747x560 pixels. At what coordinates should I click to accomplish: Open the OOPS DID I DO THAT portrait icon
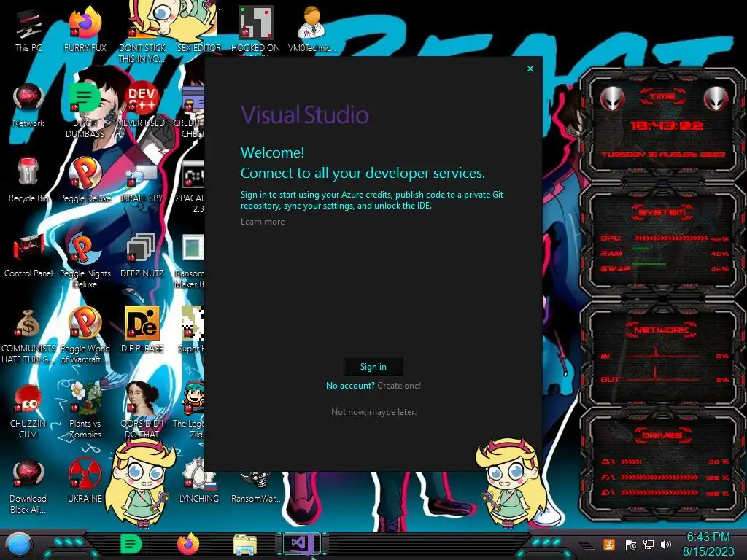(x=142, y=411)
